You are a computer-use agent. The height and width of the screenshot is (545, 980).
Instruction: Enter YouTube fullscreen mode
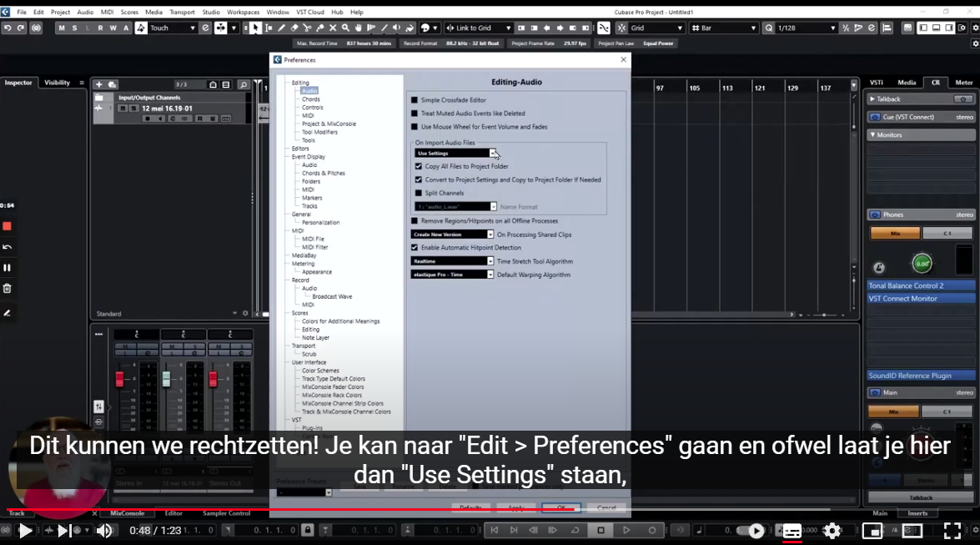click(x=952, y=531)
